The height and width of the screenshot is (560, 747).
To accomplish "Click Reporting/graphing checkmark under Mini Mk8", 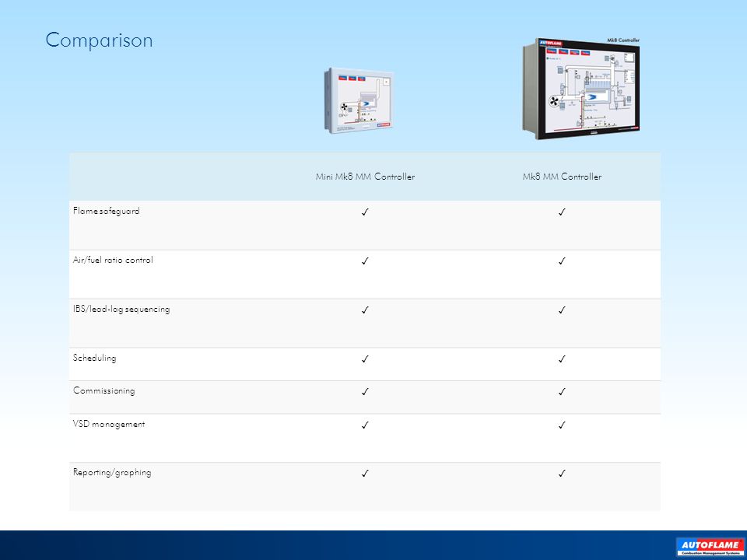I will 365,474.
